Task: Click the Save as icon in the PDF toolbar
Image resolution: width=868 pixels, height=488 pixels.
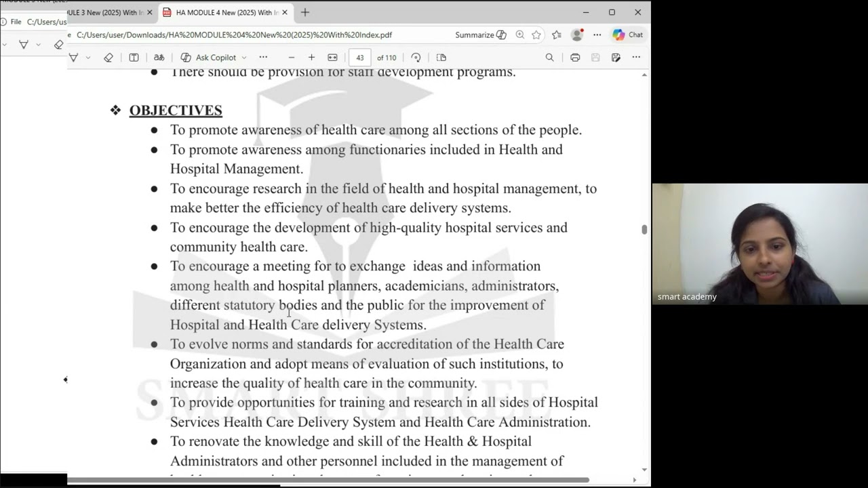Action: coord(616,58)
